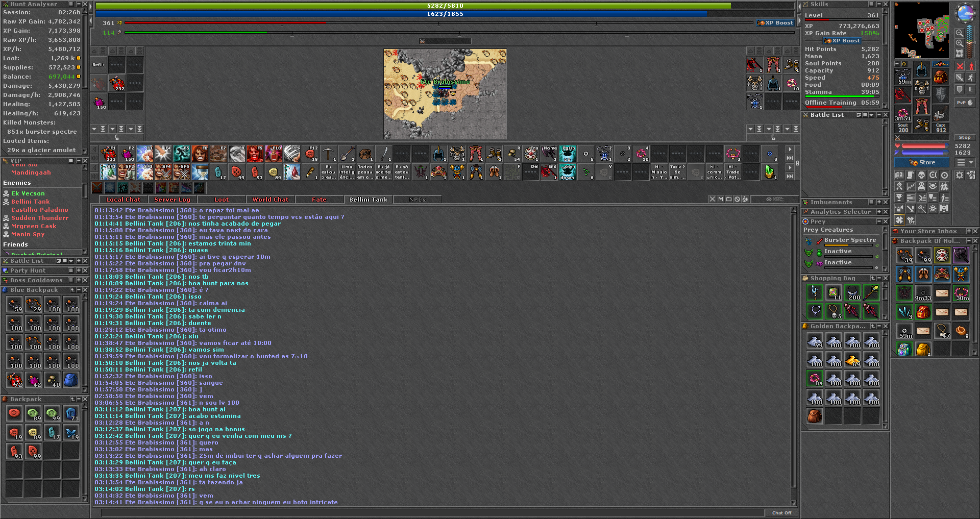This screenshot has width=980, height=519.
Task: Select the pickaxe in the action bar
Action: [329, 154]
